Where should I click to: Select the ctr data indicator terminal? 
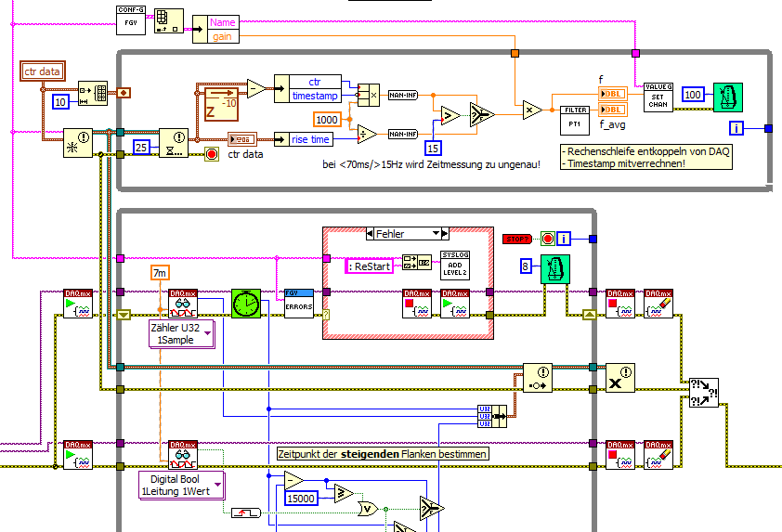241,139
